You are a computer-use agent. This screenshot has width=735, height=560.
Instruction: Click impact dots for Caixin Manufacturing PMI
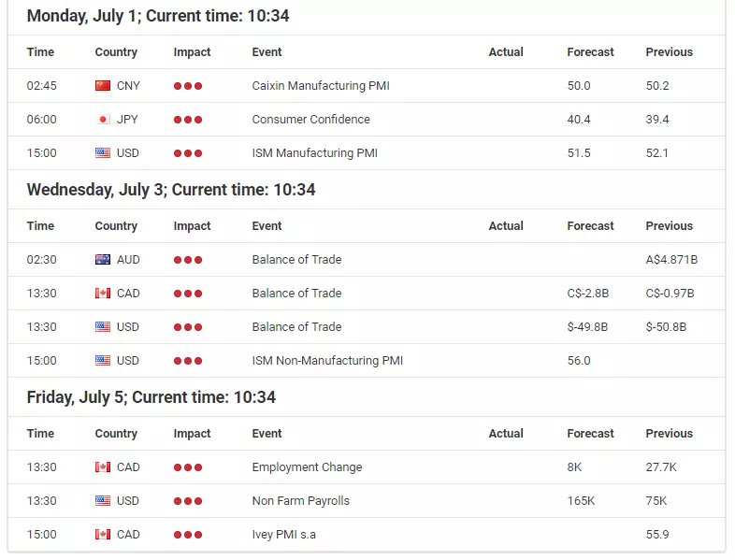[x=188, y=86]
